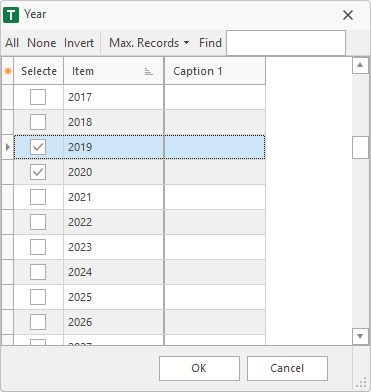Select the 2019 item cell
Screen dimensions: 371x392
113,147
